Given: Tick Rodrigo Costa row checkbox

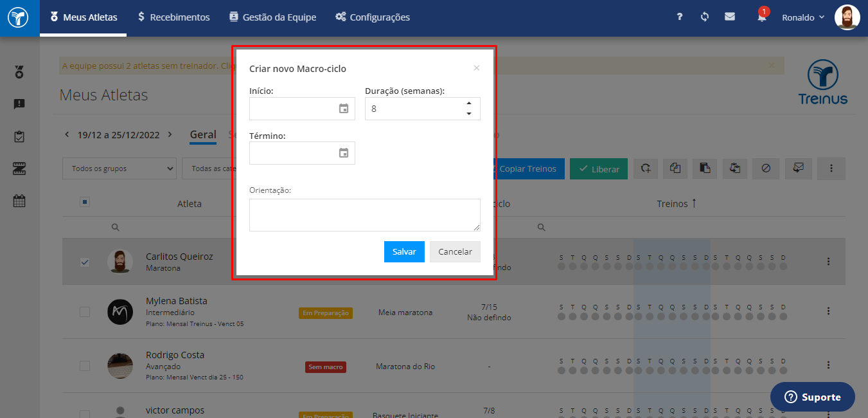Looking at the screenshot, I should point(85,366).
